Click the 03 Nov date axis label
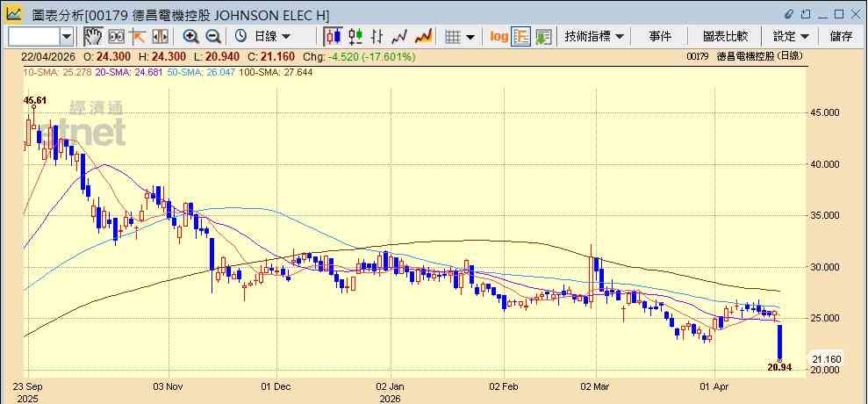The image size is (868, 404). 169,386
